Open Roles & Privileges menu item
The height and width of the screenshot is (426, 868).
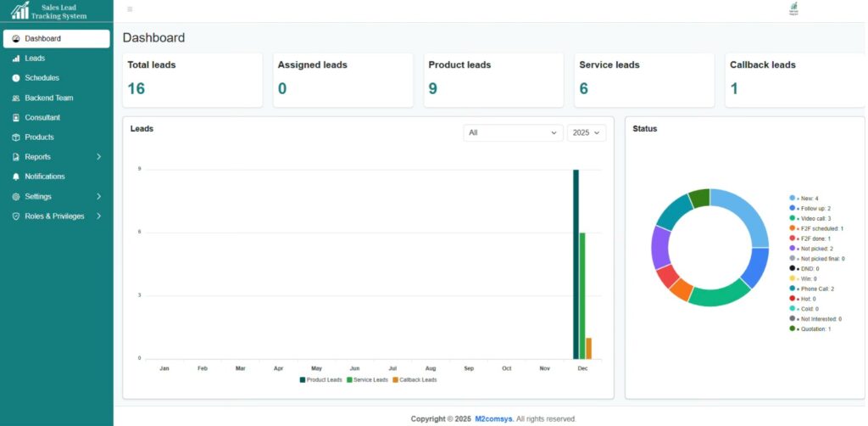click(x=54, y=216)
